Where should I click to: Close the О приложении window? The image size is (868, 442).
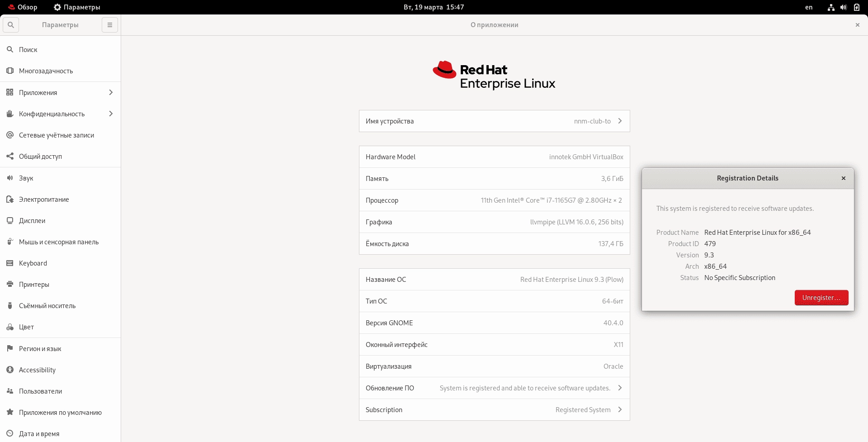pos(857,25)
